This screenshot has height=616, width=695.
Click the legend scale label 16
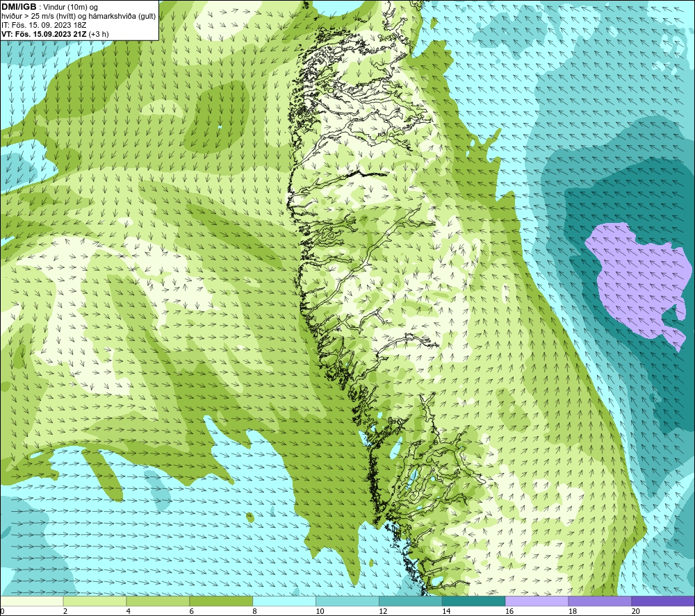pos(509,611)
